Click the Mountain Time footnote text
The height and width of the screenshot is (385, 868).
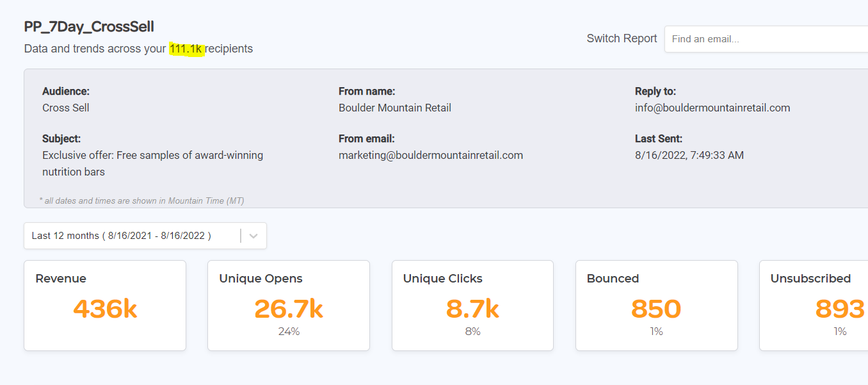tap(141, 201)
